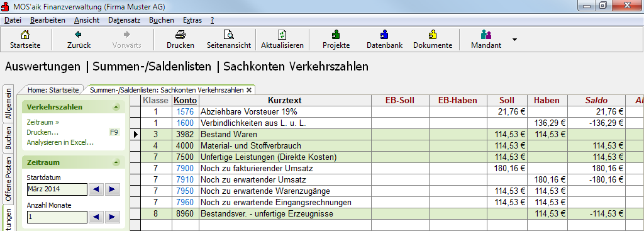The width and height of the screenshot is (644, 231).
Task: Decrease Startdatum with the left arrow
Action: coord(96,189)
